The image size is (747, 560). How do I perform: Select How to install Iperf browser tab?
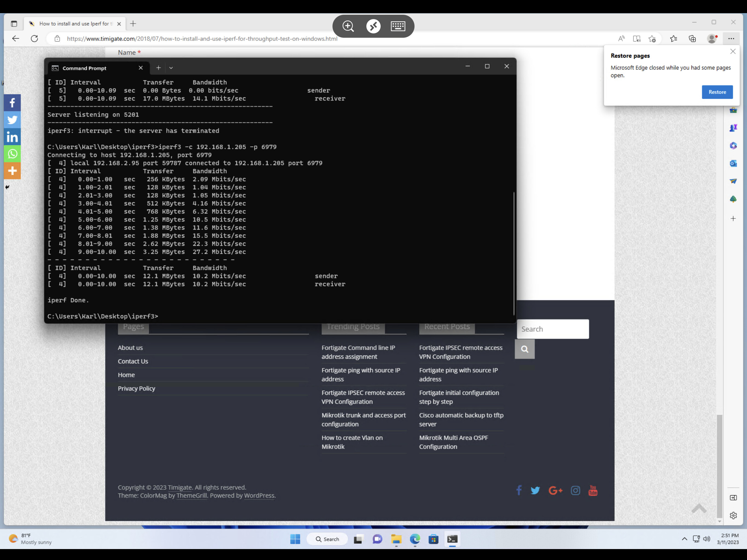(x=74, y=24)
